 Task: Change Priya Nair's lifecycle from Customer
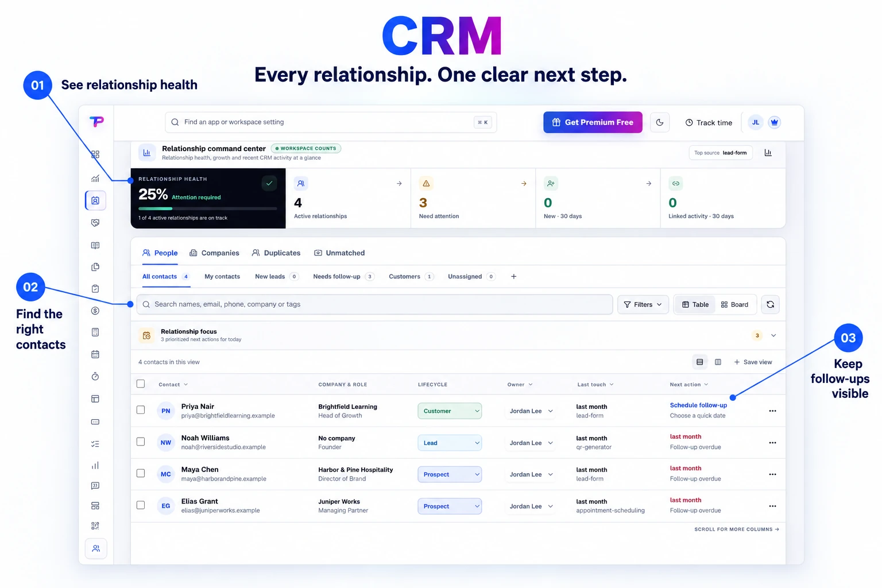(450, 411)
